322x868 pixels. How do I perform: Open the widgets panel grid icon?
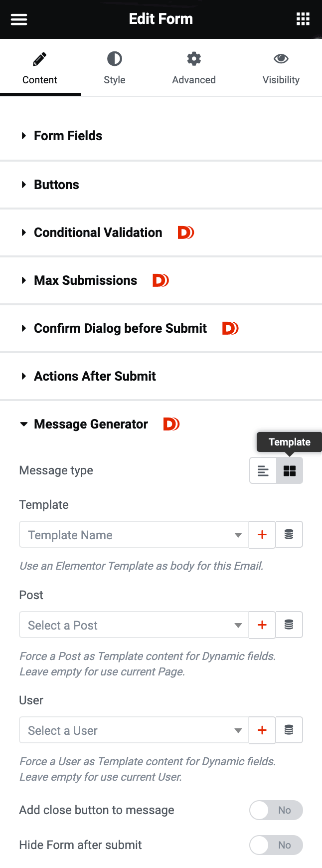pyautogui.click(x=303, y=19)
